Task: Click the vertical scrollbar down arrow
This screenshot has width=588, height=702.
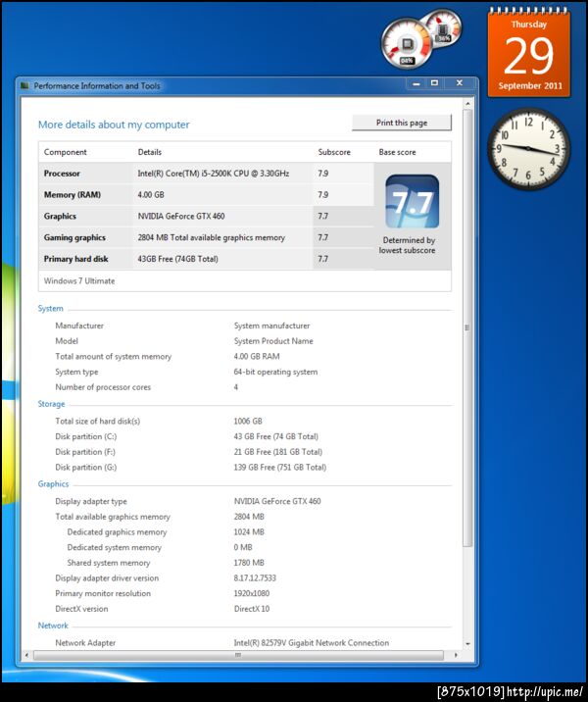Action: pyautogui.click(x=467, y=644)
